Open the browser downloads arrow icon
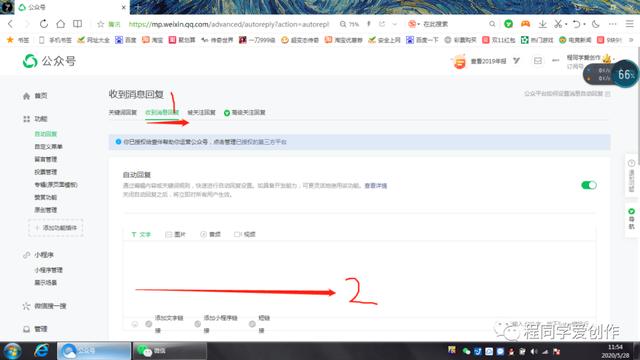 coord(542,24)
